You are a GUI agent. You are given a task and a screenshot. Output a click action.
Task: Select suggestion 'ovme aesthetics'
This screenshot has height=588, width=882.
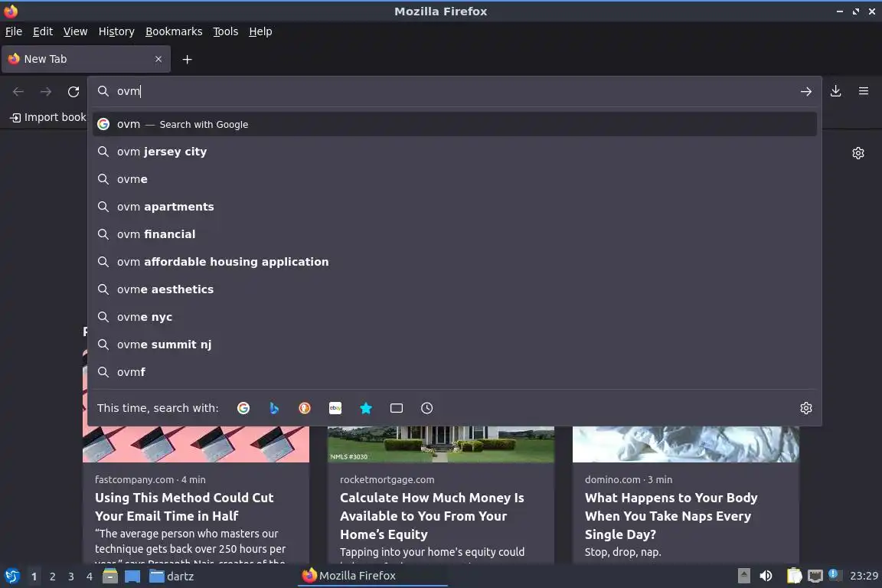coord(455,289)
